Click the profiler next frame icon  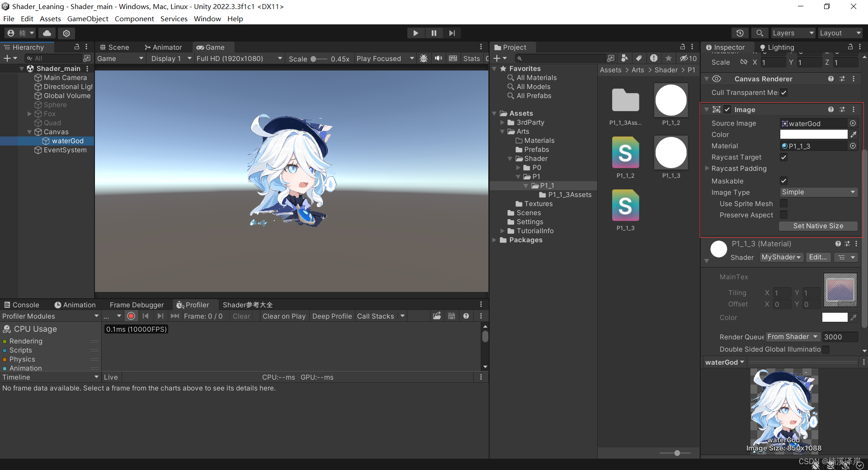[160, 316]
